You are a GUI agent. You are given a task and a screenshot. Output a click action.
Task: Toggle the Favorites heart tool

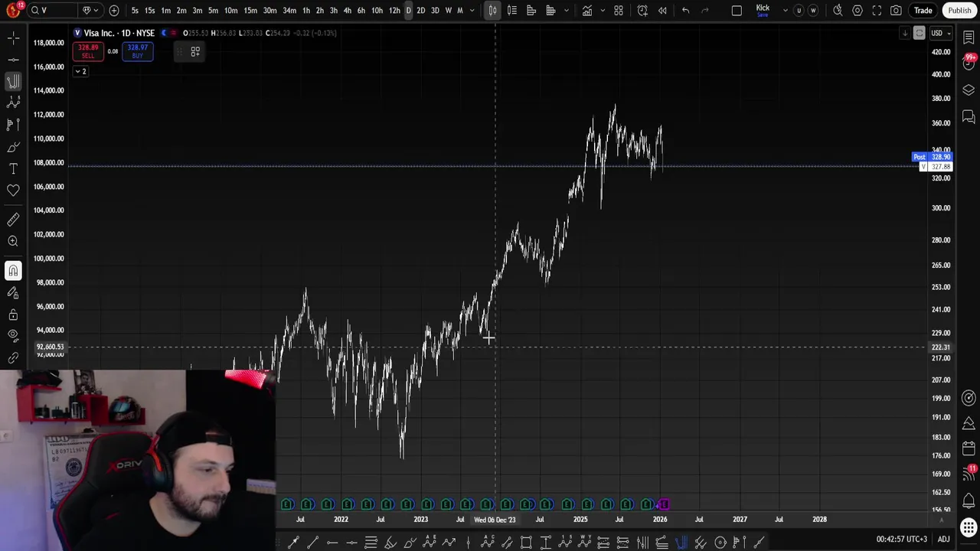(x=13, y=190)
